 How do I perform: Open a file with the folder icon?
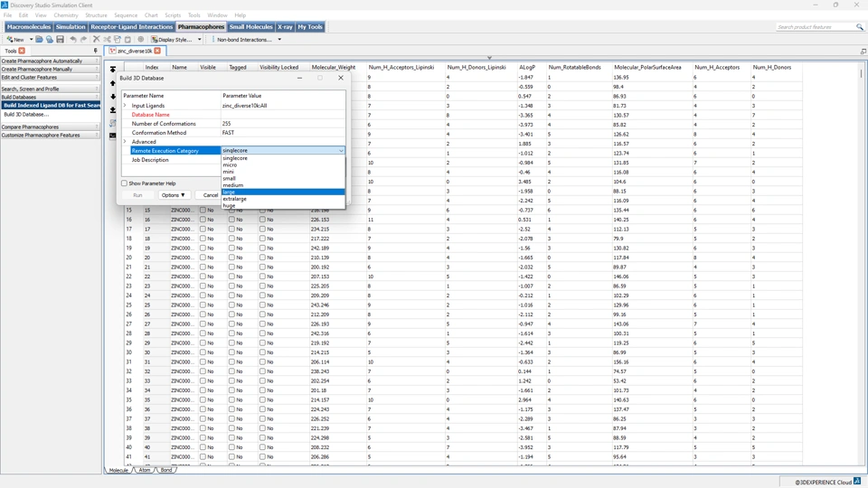click(39, 39)
